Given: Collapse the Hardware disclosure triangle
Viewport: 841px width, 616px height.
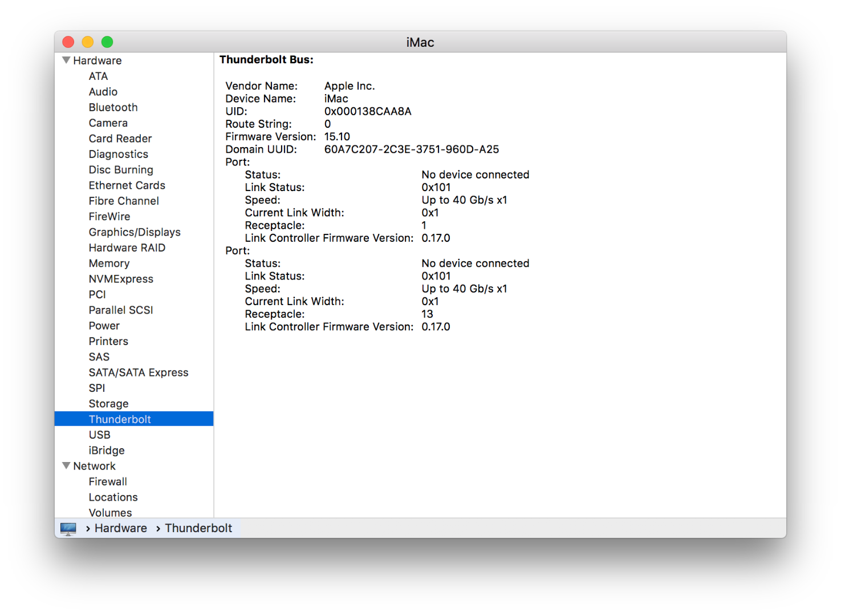Looking at the screenshot, I should [x=66, y=60].
